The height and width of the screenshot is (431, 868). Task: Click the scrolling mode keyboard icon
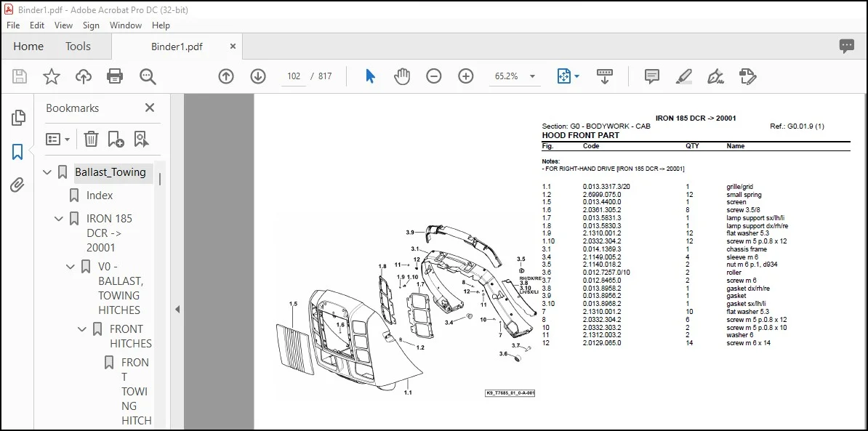pos(605,76)
